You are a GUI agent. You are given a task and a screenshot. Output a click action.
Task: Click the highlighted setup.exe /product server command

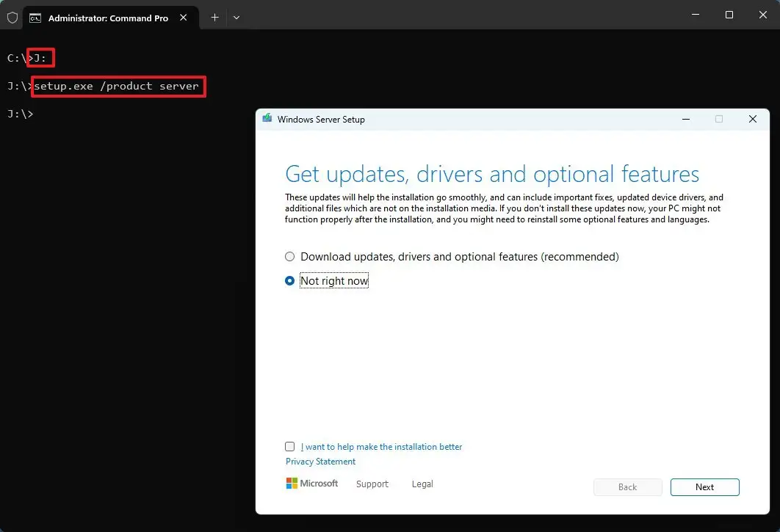[118, 86]
